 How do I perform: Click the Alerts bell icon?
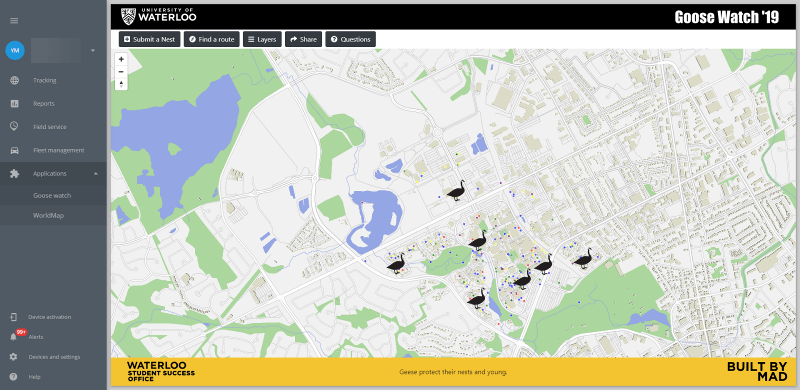[x=13, y=337]
